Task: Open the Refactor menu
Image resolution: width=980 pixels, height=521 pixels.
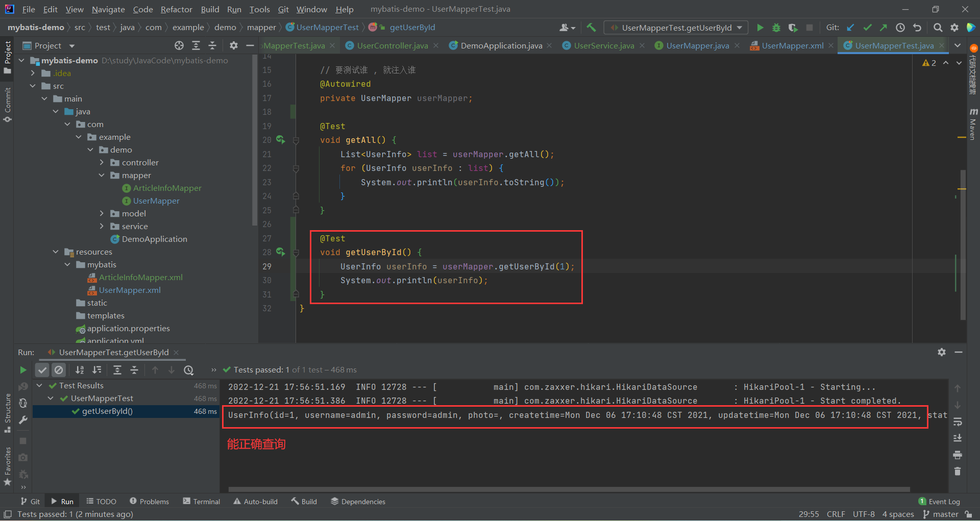Action: coord(176,9)
